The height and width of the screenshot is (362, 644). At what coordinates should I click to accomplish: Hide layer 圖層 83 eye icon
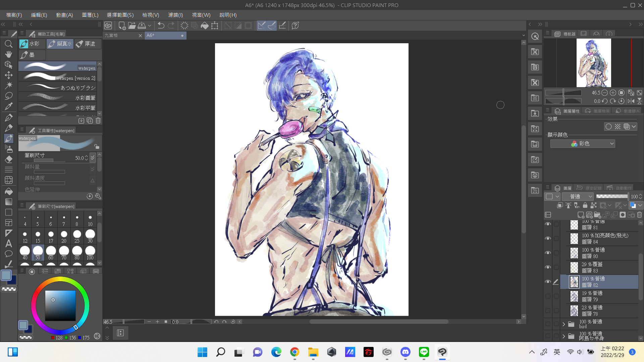click(x=548, y=267)
